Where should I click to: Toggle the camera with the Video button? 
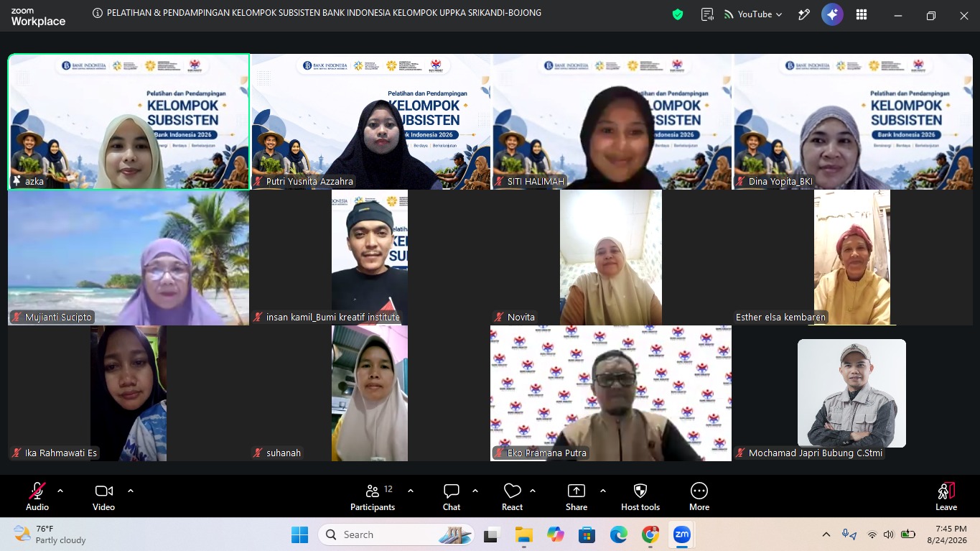coord(103,497)
